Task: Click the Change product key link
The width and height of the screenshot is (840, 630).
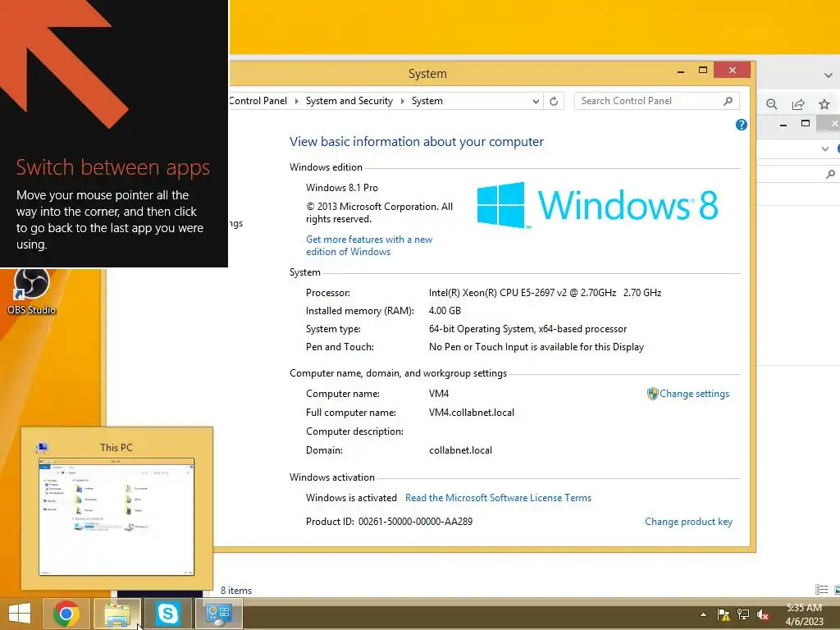Action: [x=688, y=522]
